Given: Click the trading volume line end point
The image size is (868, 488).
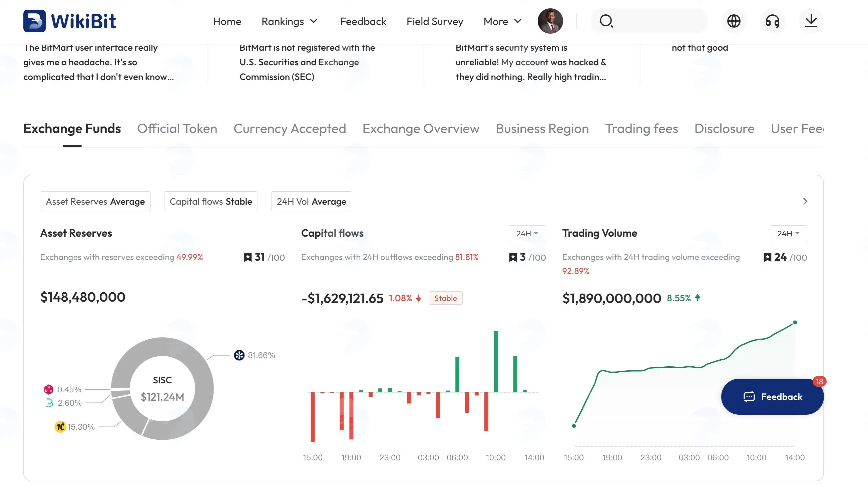Looking at the screenshot, I should [x=795, y=323].
